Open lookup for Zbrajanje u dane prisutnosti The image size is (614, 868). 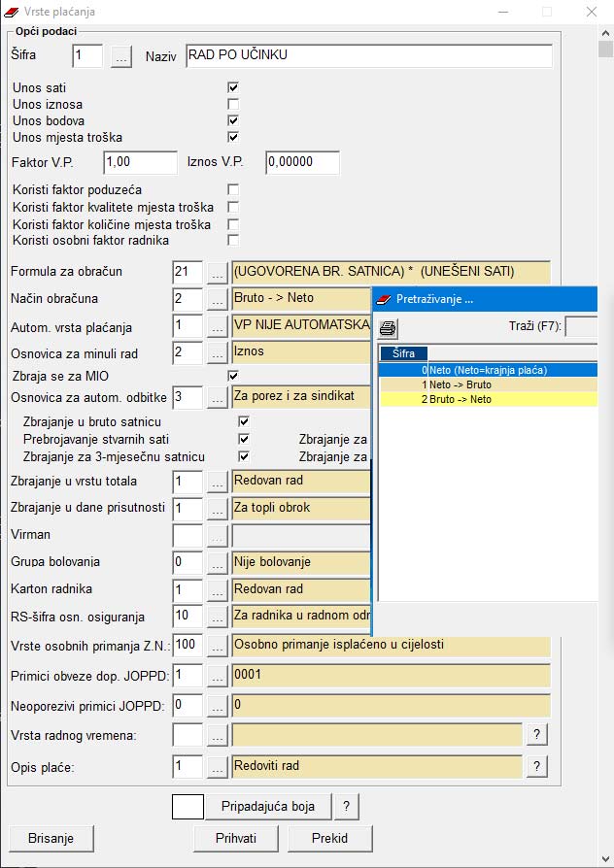(218, 510)
